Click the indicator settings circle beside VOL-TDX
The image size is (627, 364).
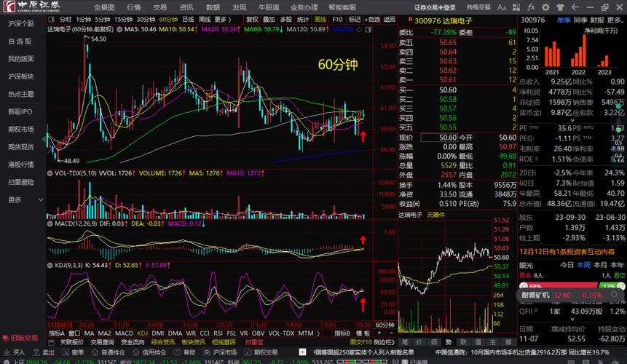50,173
